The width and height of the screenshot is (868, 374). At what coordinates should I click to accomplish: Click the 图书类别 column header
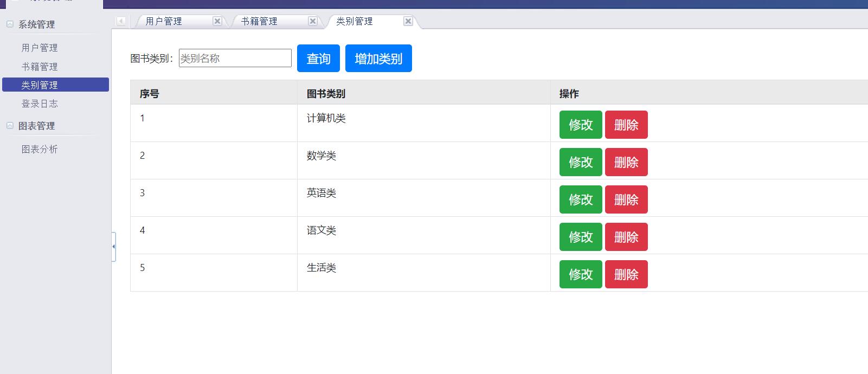click(x=424, y=93)
